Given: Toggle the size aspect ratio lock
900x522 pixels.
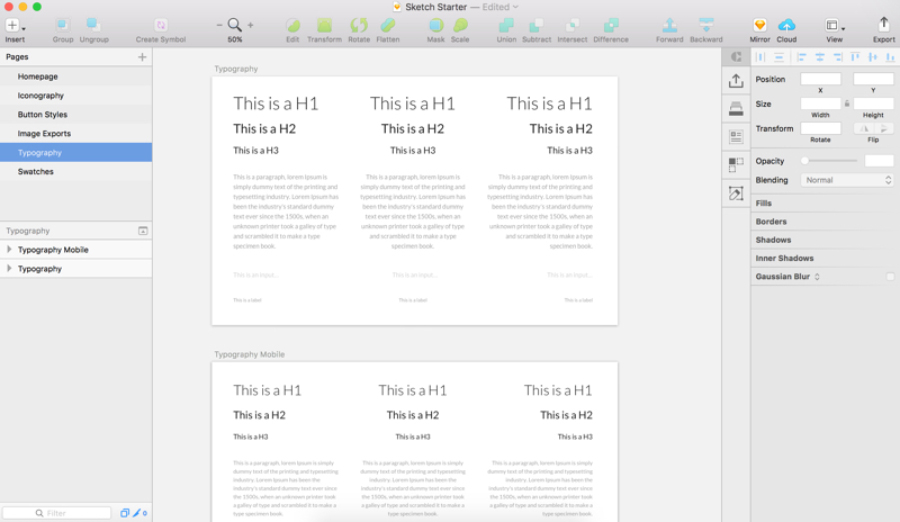Looking at the screenshot, I should pos(846,103).
